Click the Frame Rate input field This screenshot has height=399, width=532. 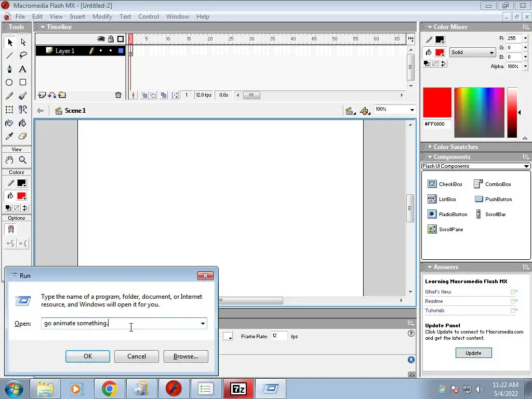tap(279, 336)
